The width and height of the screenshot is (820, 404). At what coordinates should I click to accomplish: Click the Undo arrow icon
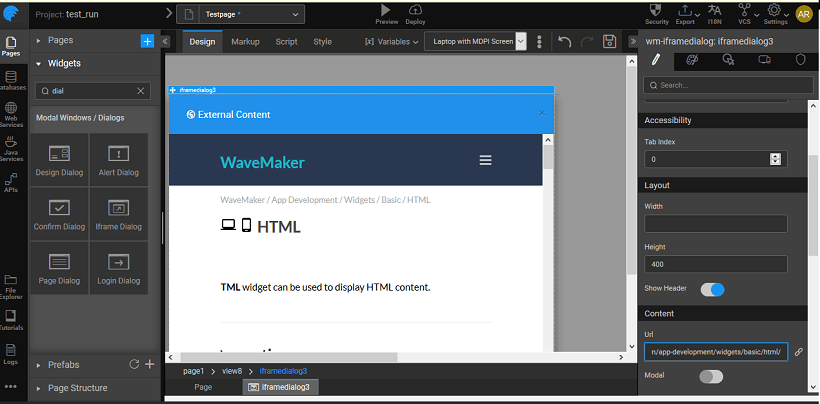pyautogui.click(x=565, y=42)
